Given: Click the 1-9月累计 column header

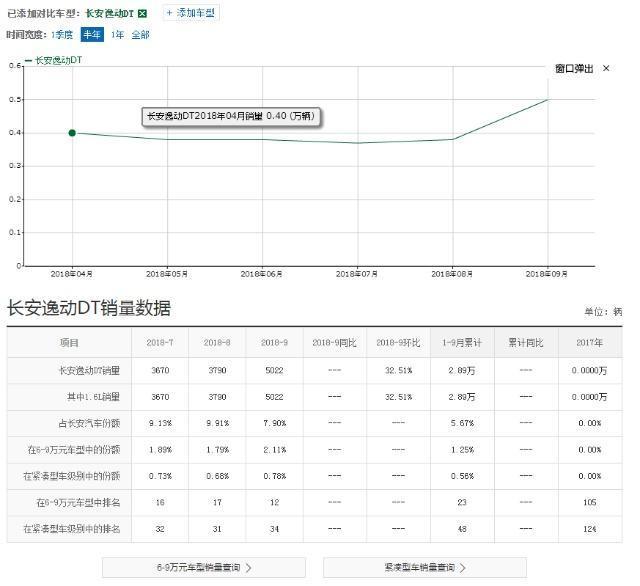Looking at the screenshot, I should pyautogui.click(x=462, y=342).
